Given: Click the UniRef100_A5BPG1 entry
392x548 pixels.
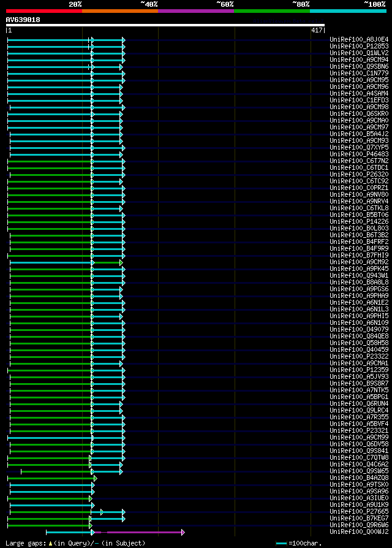Looking at the screenshot, I should pyautogui.click(x=359, y=397).
